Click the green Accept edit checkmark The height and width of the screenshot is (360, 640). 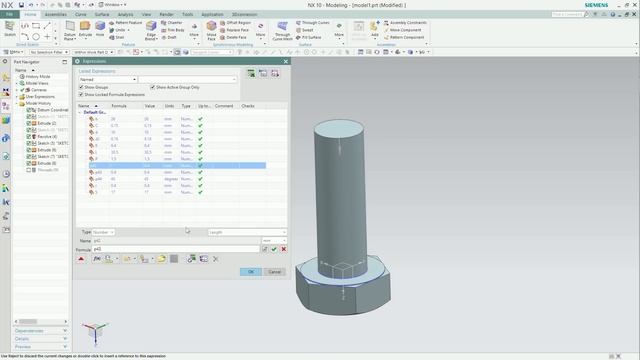[x=274, y=249]
